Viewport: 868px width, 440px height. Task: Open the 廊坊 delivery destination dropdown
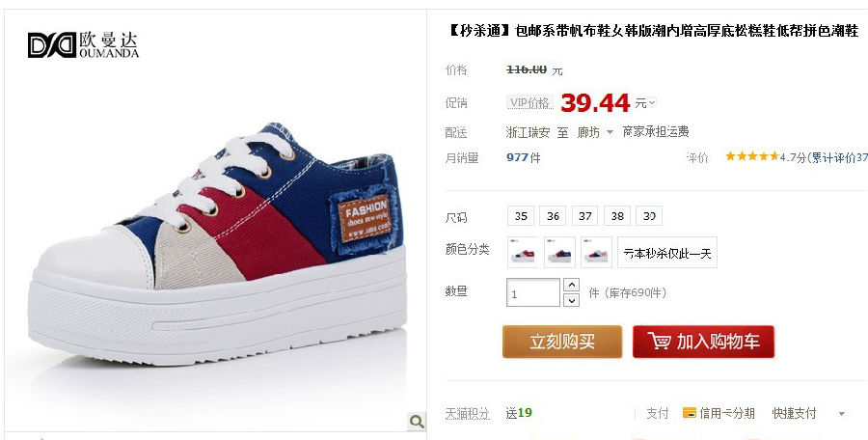click(x=595, y=132)
